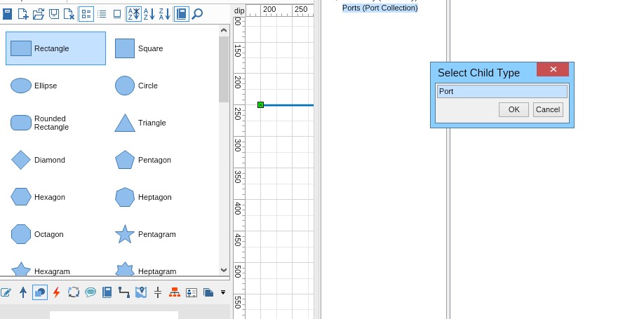Choose the Rounded Rectangle shape
The image size is (644, 319).
point(39,123)
